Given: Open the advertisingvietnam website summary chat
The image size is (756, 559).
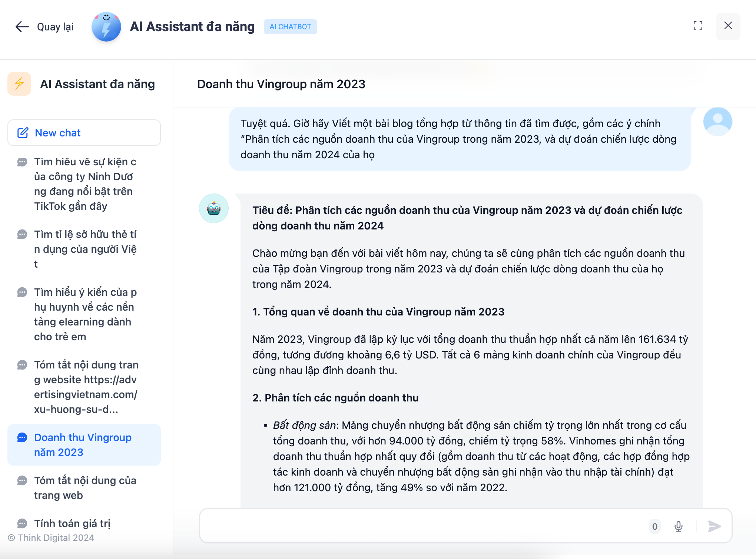Looking at the screenshot, I should 86,387.
